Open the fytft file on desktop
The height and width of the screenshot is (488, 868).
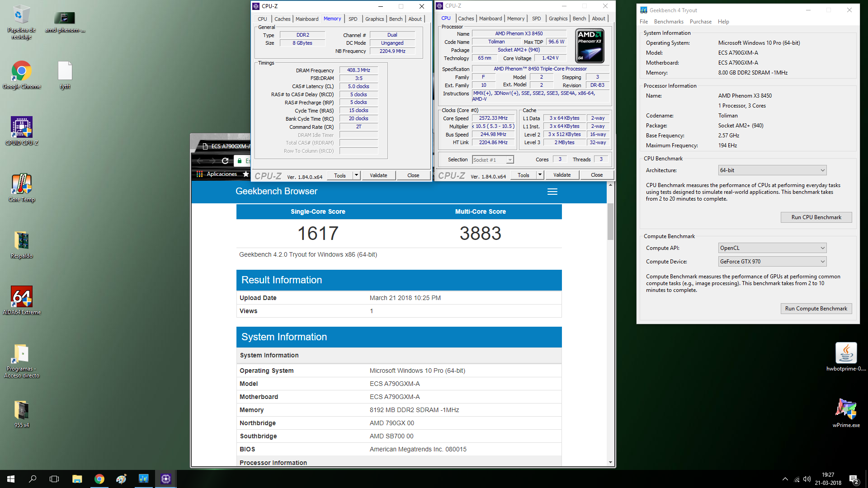65,75
